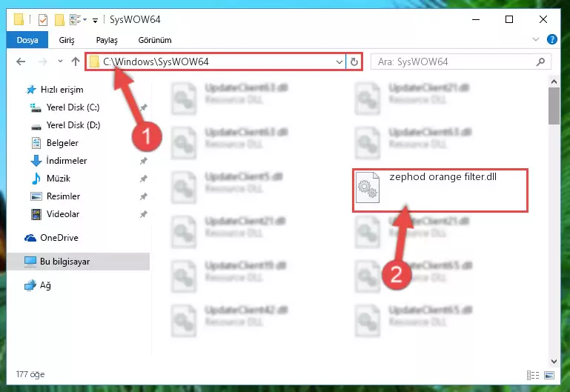Viewport: 570px width, 392px height.
Task: Open Müzik folder in sidebar
Action: click(x=58, y=179)
